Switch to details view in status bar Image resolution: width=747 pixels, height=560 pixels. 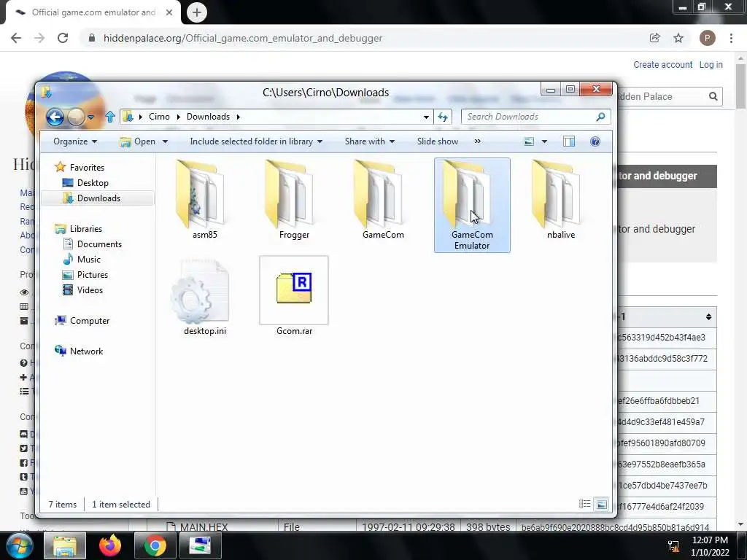click(x=584, y=504)
